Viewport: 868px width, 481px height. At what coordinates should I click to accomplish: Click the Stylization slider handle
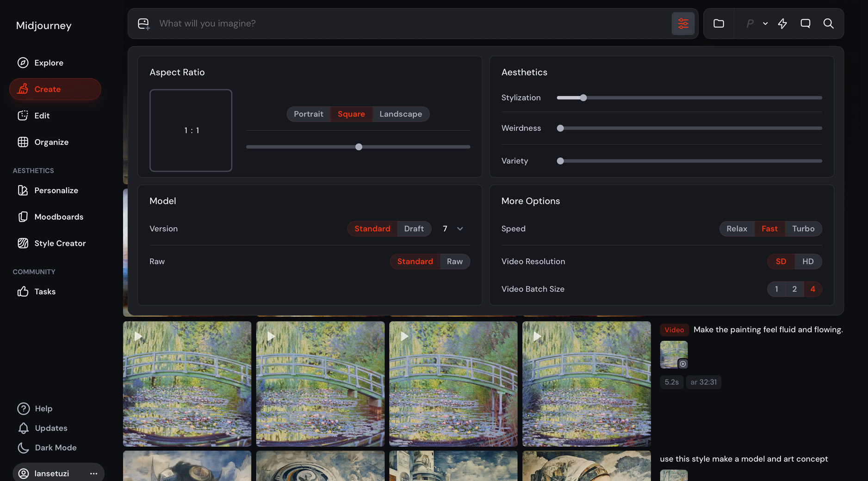tap(583, 98)
